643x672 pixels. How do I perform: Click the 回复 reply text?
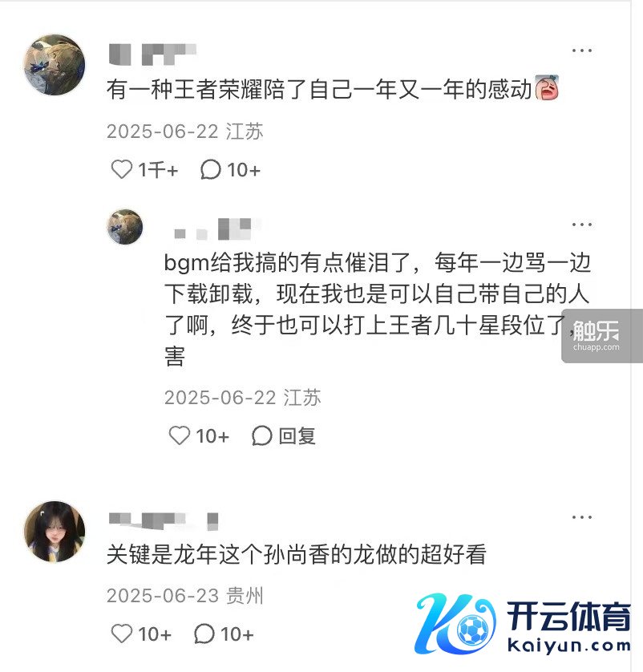(297, 436)
